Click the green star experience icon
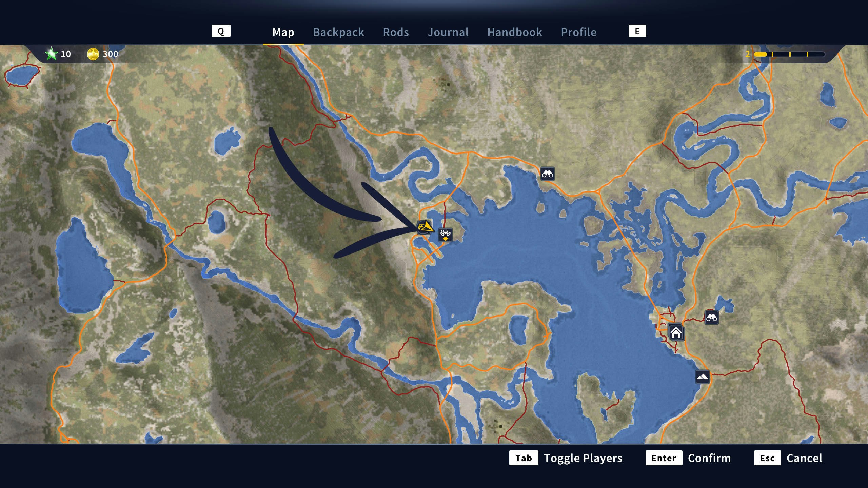 point(53,54)
